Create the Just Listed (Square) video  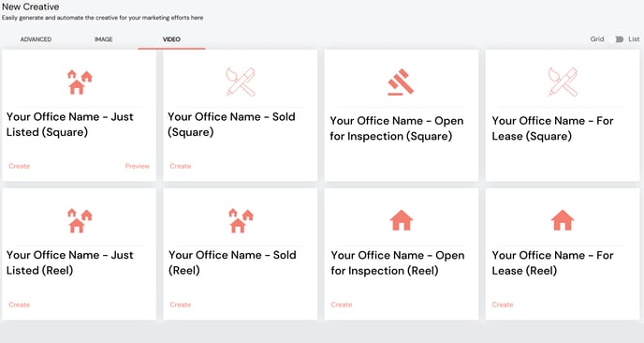pos(20,166)
